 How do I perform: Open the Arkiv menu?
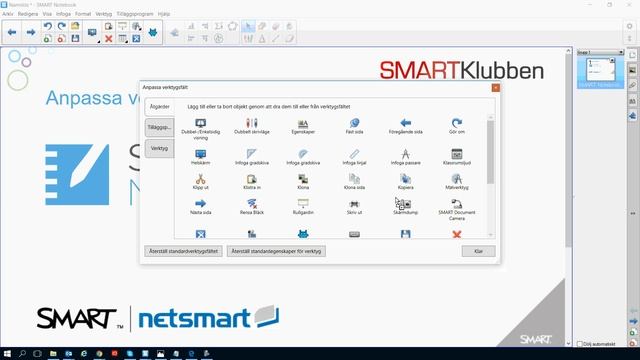click(x=8, y=14)
